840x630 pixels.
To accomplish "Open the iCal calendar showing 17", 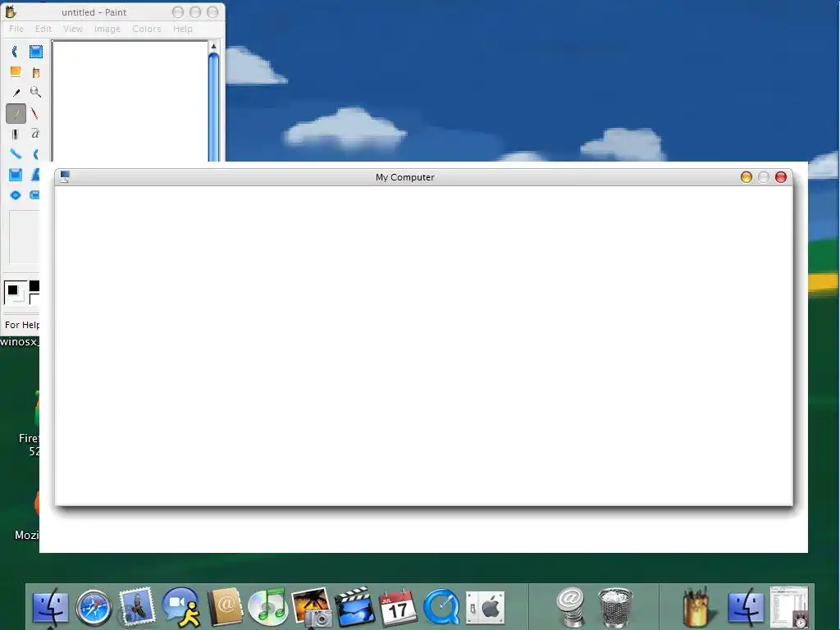I will coord(398,608).
